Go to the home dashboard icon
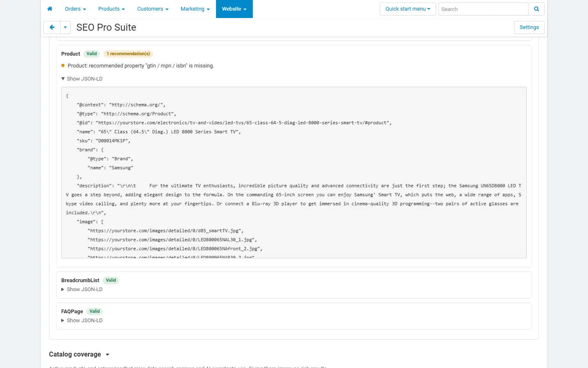This screenshot has width=588, height=368. click(50, 9)
